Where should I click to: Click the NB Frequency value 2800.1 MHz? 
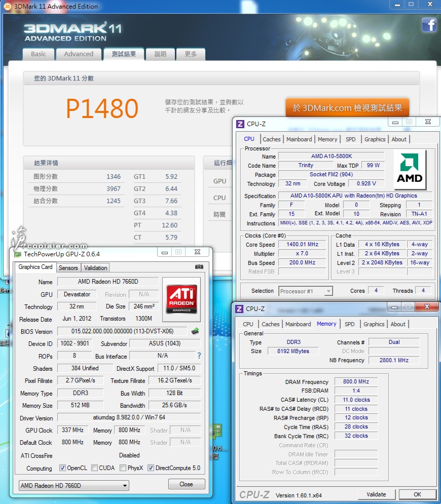(x=394, y=360)
